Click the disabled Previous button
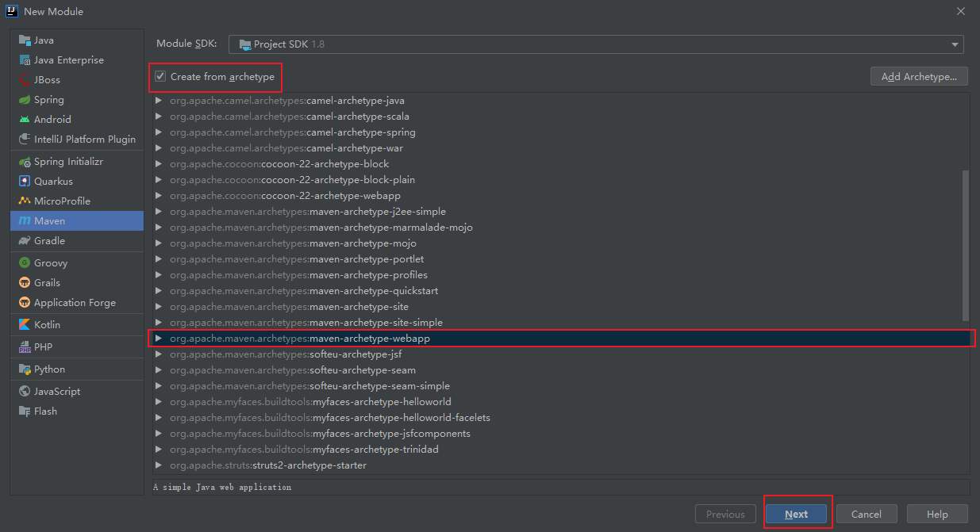This screenshot has width=980, height=532. (725, 514)
